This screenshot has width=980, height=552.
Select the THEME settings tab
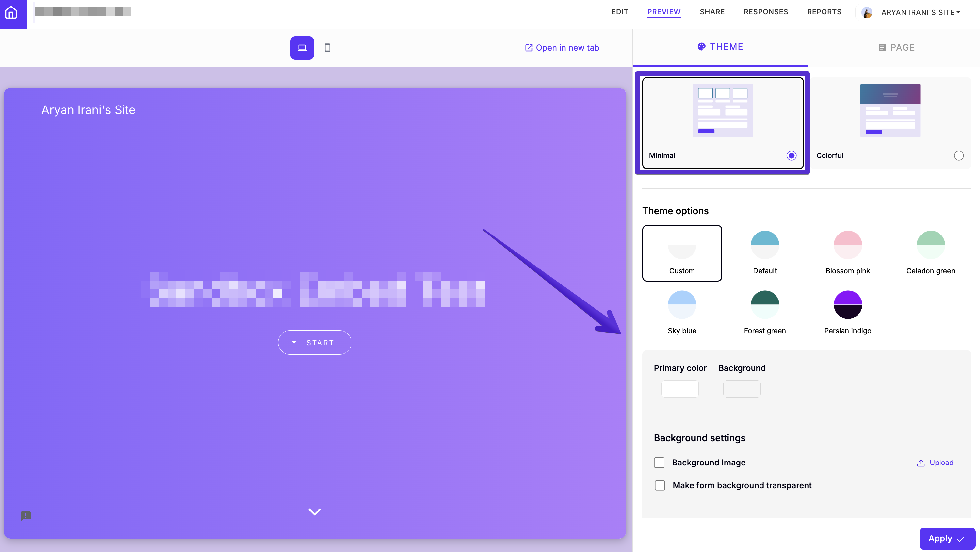click(x=720, y=47)
